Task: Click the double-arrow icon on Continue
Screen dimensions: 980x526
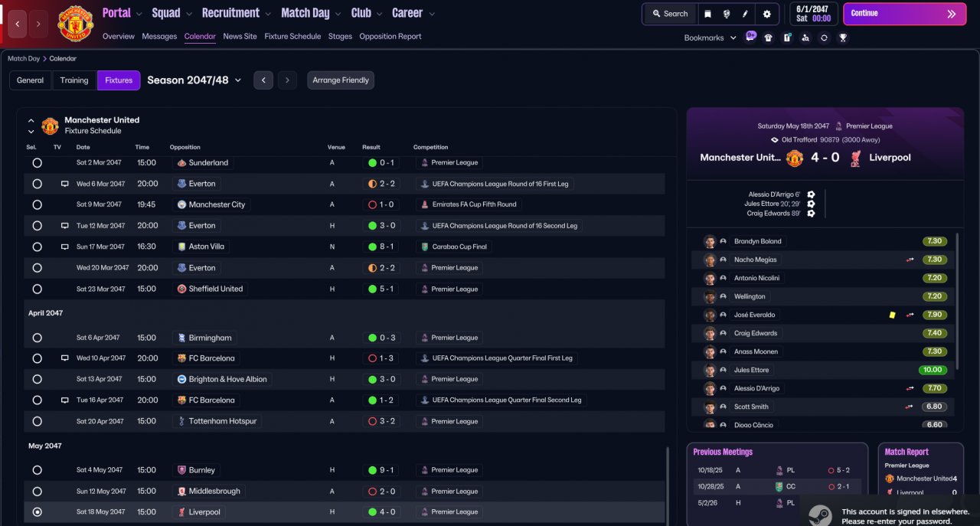Action: pyautogui.click(x=951, y=14)
